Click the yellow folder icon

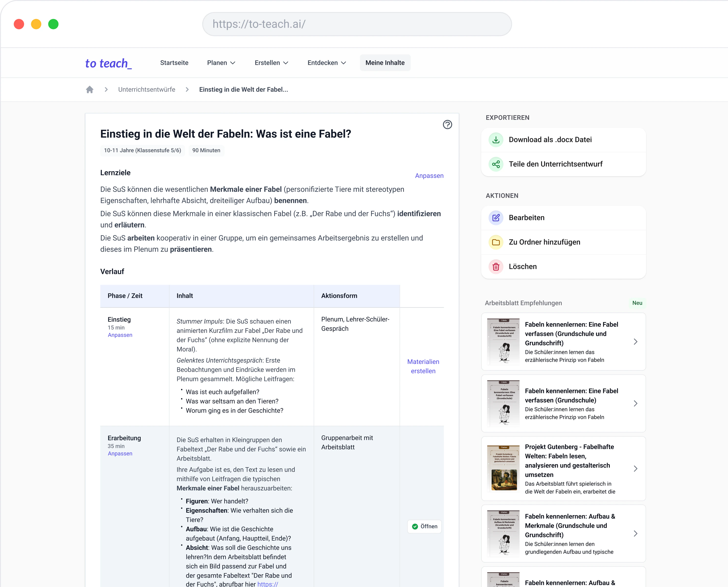pyautogui.click(x=496, y=242)
